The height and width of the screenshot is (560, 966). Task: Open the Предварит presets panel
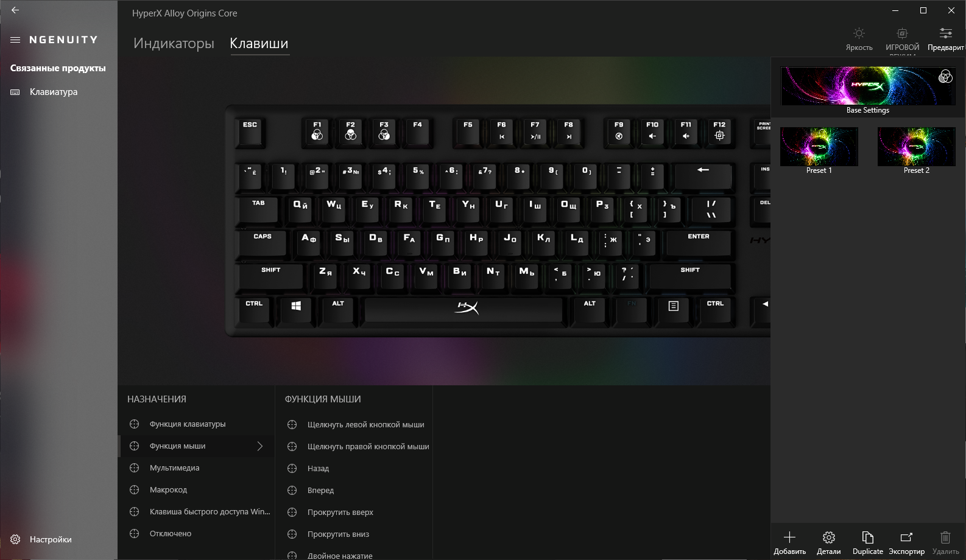(945, 38)
